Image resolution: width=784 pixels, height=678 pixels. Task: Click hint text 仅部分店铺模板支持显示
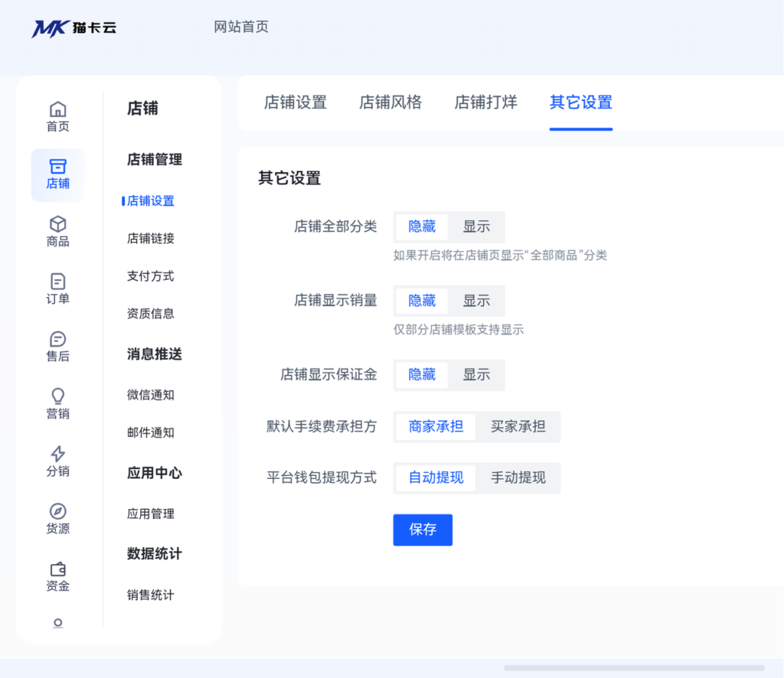[x=459, y=330]
